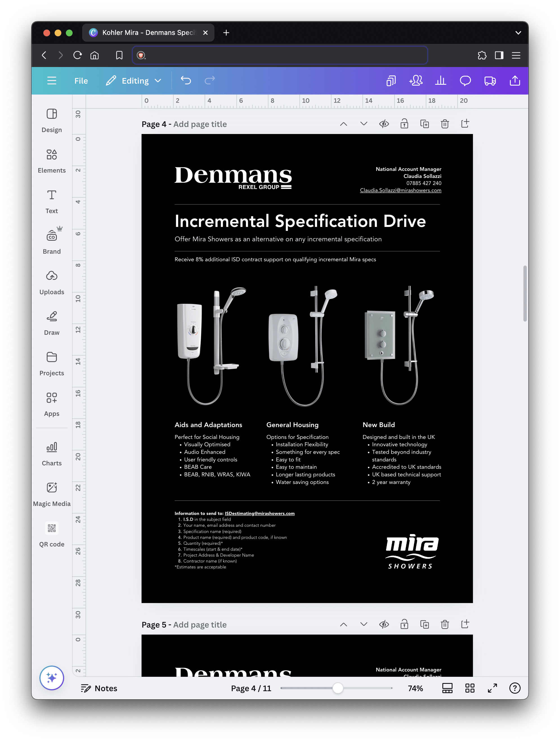Open the Canva AI assistant sparkle button
Image resolution: width=560 pixels, height=741 pixels.
pyautogui.click(x=51, y=677)
